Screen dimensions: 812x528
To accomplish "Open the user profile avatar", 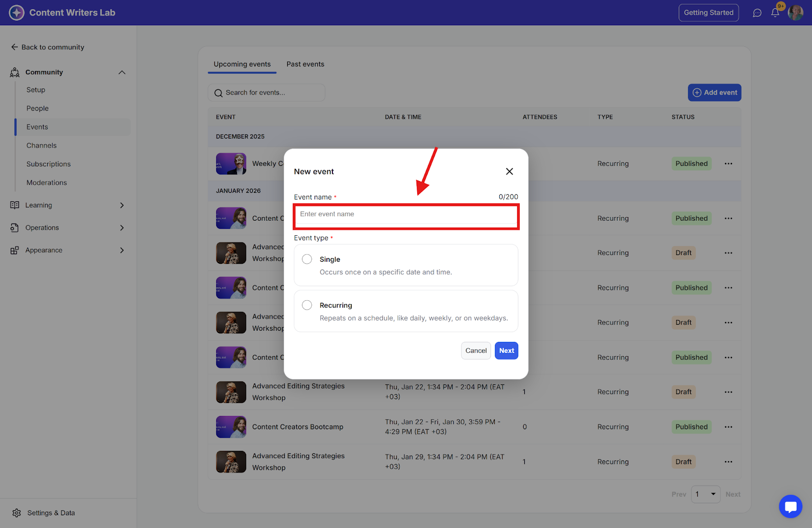I will tap(795, 13).
